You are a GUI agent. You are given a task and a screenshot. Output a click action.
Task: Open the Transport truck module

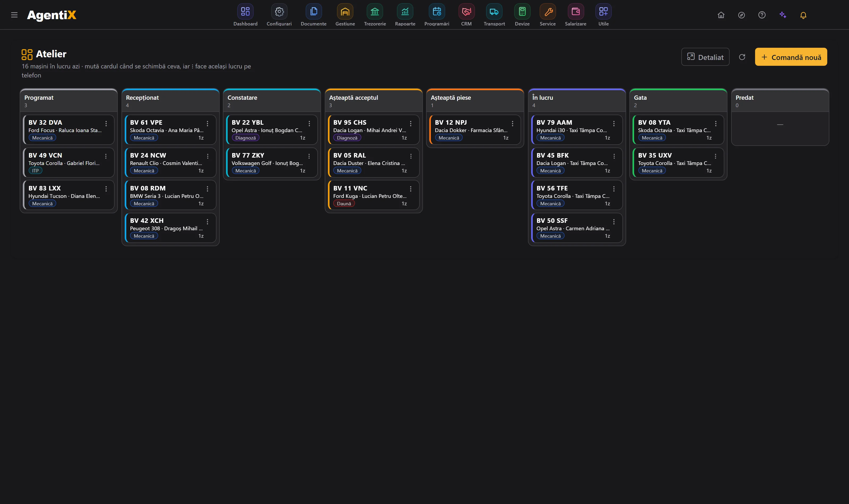point(494,15)
